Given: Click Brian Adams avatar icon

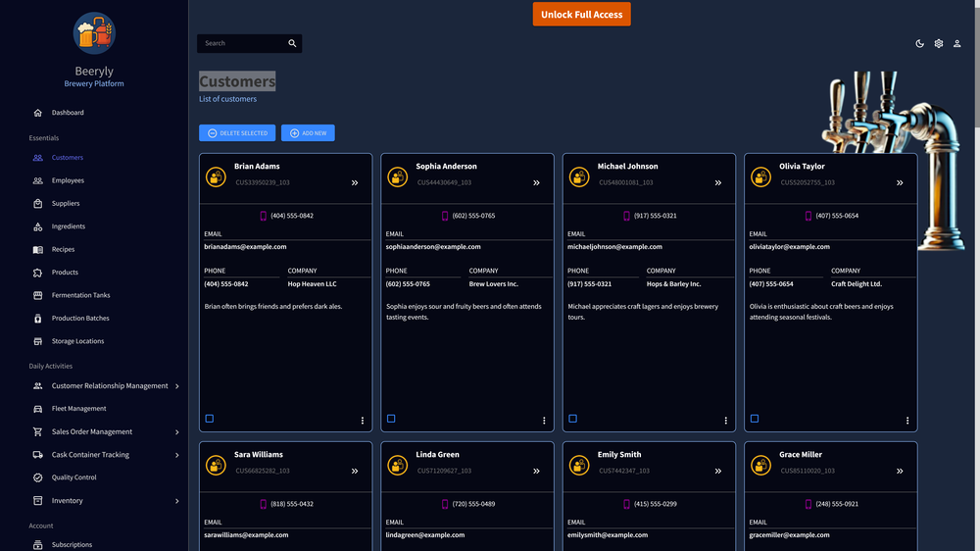Looking at the screenshot, I should (216, 177).
